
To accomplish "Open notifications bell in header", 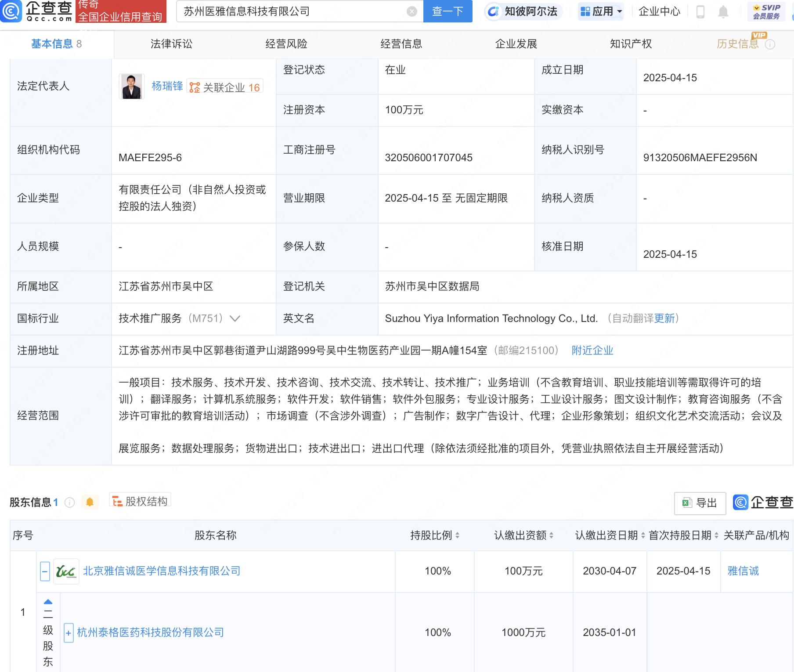I will point(723,12).
